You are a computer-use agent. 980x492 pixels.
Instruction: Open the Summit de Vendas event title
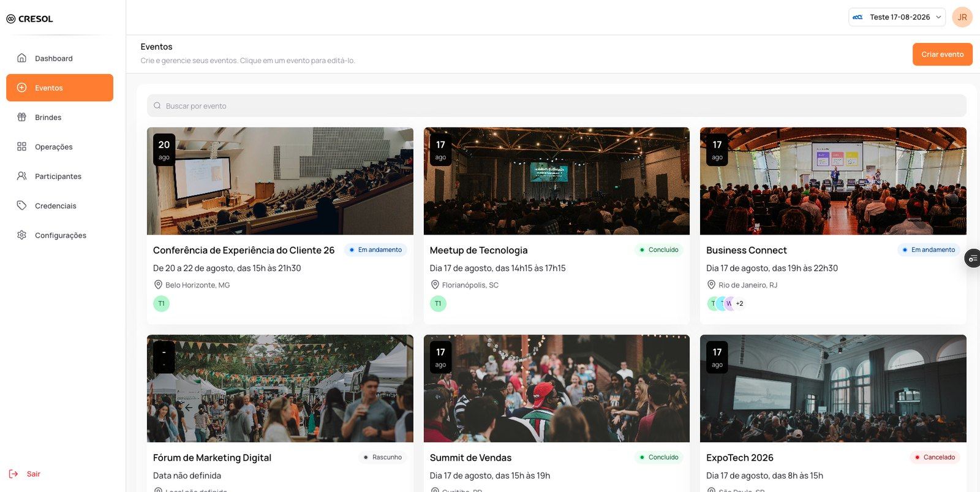470,458
